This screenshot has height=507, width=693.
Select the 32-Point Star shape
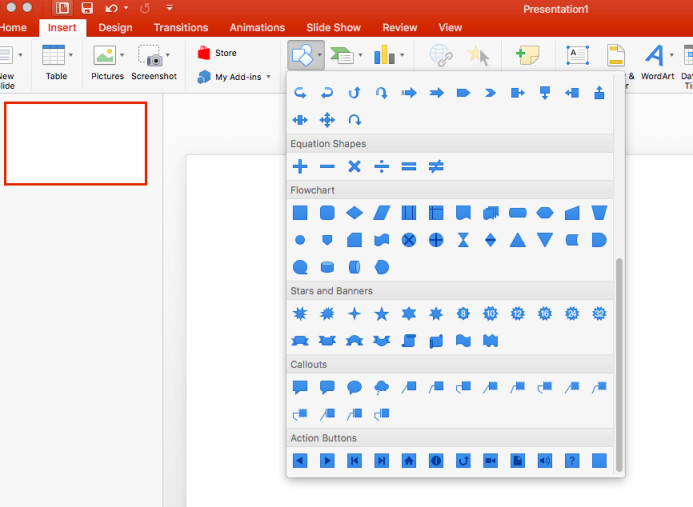coord(599,314)
